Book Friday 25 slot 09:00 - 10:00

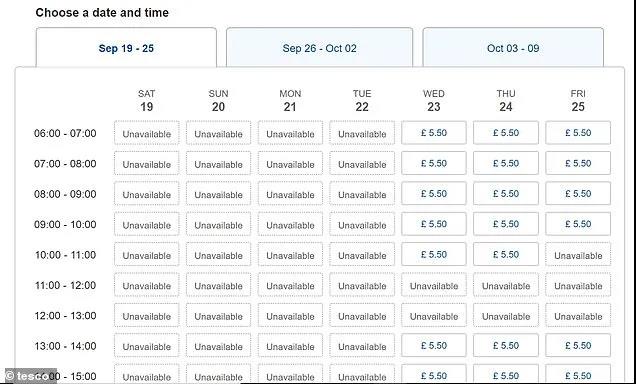coord(578,224)
